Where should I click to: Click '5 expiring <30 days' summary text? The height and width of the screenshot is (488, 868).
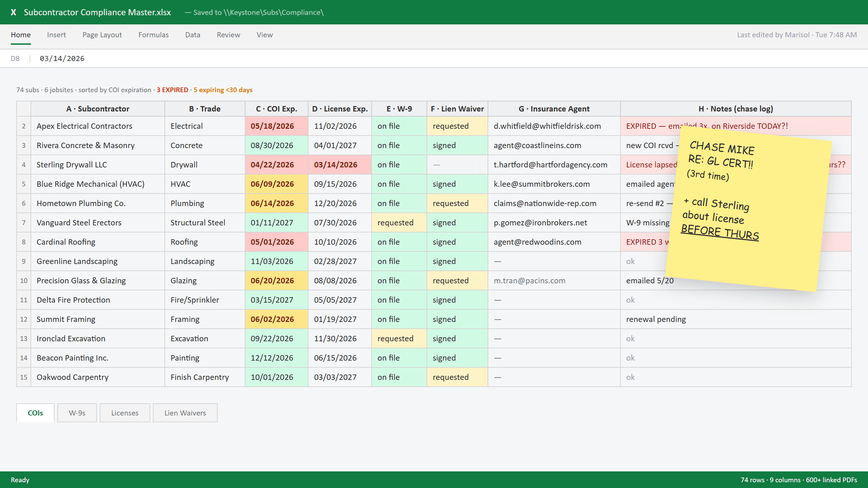click(223, 90)
